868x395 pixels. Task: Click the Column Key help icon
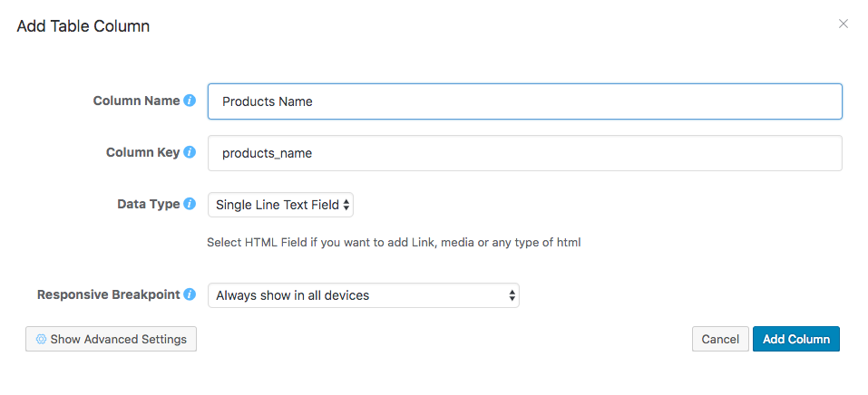click(190, 152)
